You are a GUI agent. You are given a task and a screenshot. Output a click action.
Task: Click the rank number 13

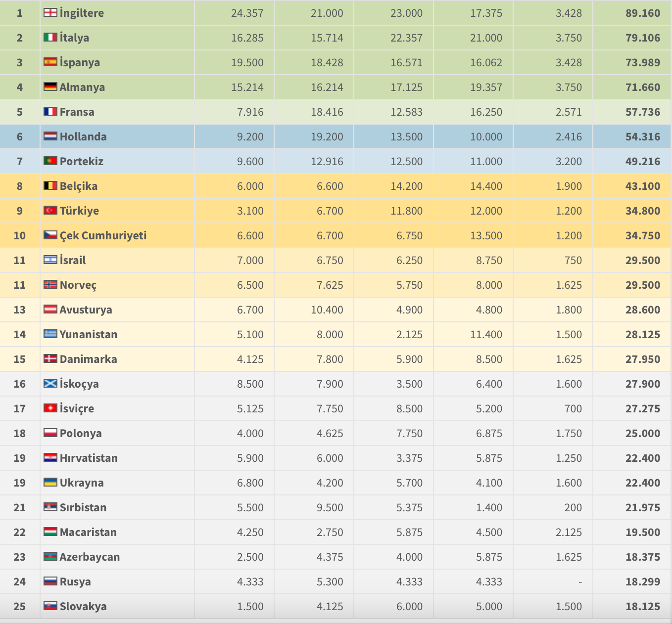[19, 310]
